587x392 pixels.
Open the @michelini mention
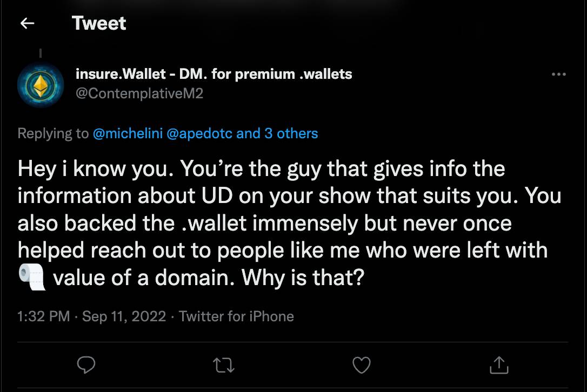point(128,133)
